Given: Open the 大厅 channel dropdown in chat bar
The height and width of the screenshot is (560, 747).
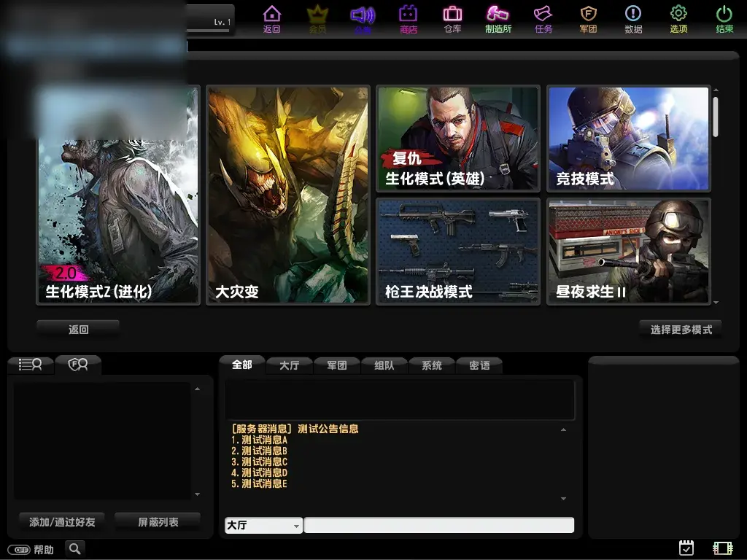Looking at the screenshot, I should click(263, 525).
